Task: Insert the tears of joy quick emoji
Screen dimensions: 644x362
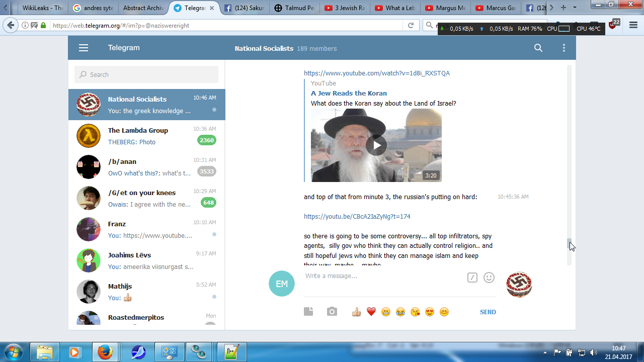Action: pos(400,312)
